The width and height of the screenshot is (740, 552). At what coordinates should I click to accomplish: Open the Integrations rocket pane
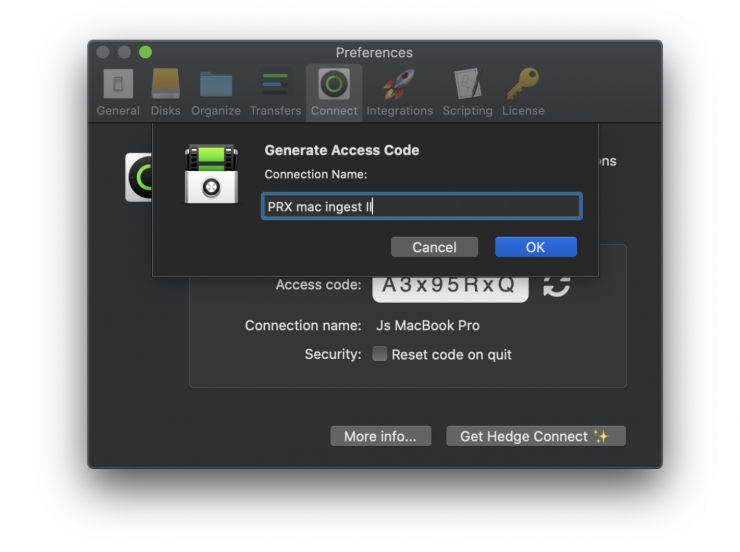click(x=399, y=92)
